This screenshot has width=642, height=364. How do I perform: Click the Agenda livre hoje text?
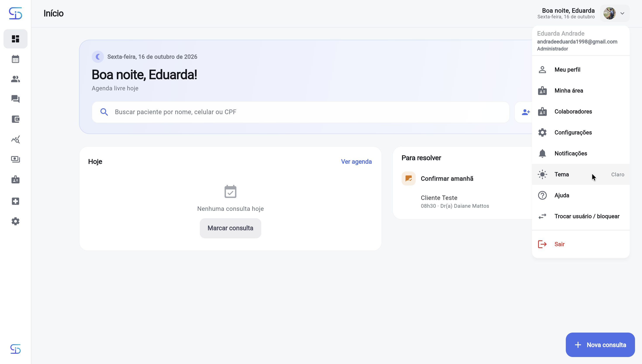115,89
